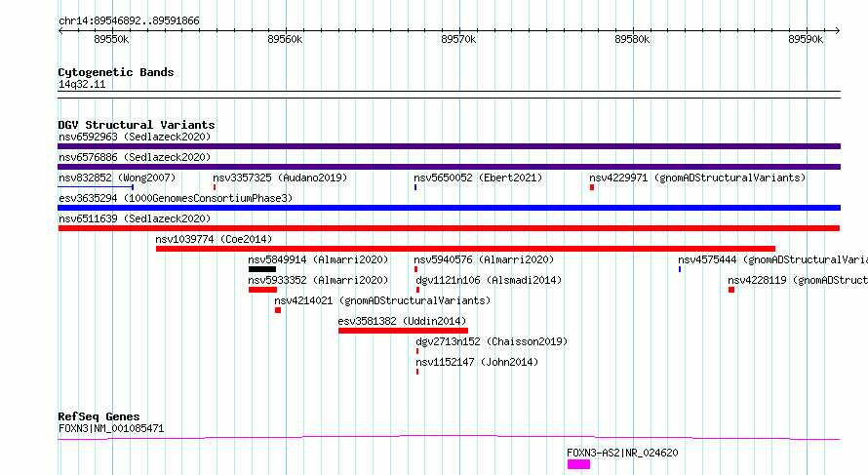
Task: Select the blue esv3635294 variant bar
Action: (449, 208)
